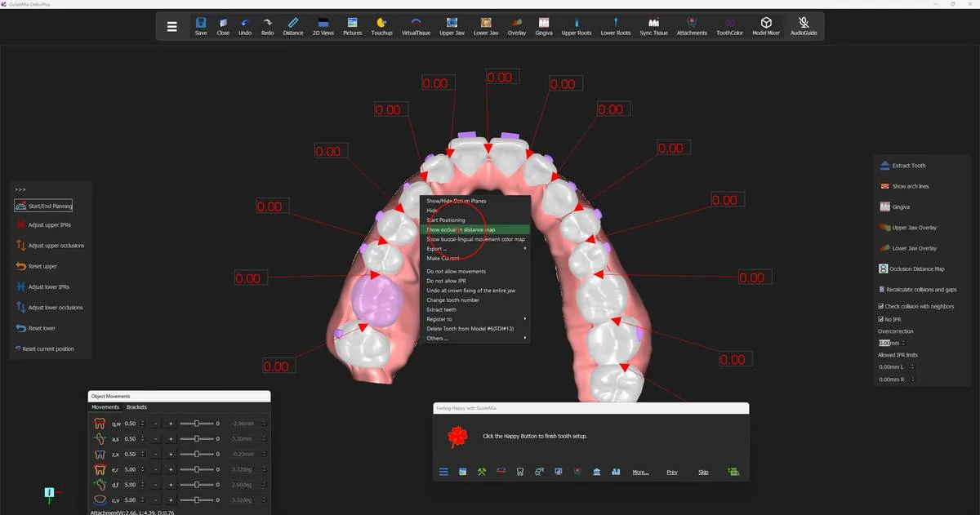The height and width of the screenshot is (515, 980).
Task: Open the Model Mixer tool
Action: [x=765, y=26]
